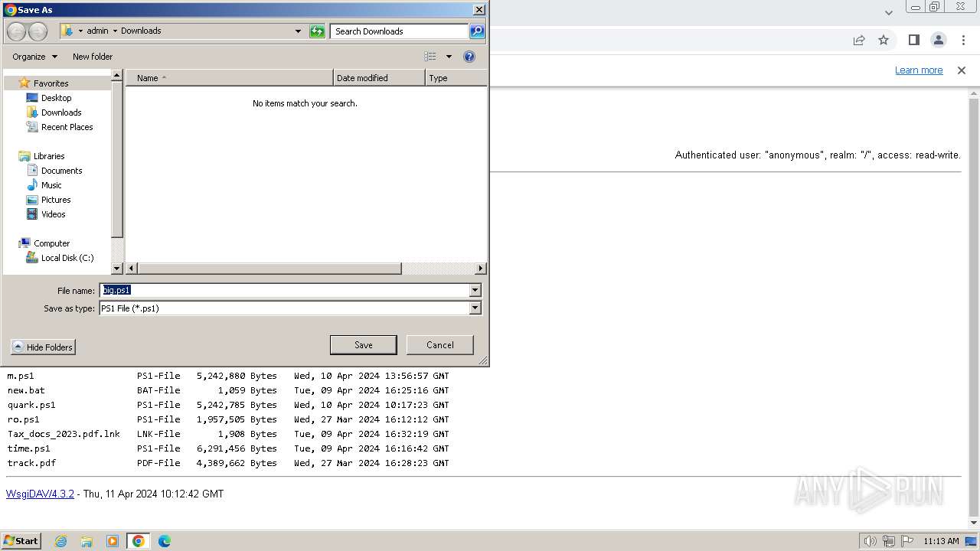
Task: Click Chrome's tab search chevron
Action: point(889,12)
